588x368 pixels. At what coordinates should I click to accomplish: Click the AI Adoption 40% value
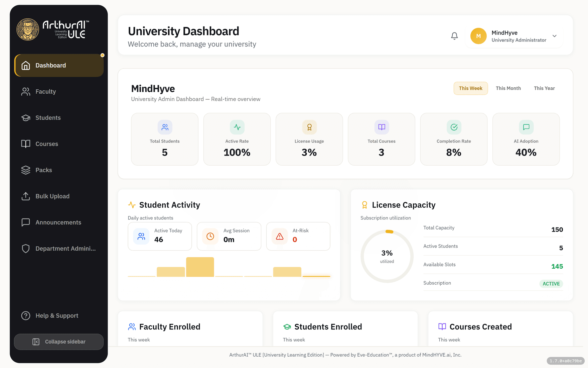click(x=526, y=153)
